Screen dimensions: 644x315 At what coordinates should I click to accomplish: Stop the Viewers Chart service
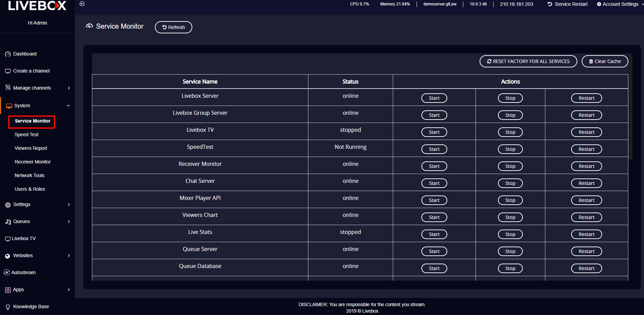coord(510,217)
